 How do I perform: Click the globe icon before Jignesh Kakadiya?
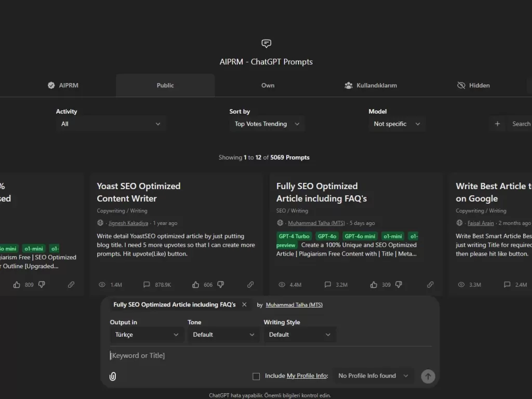[x=100, y=223]
